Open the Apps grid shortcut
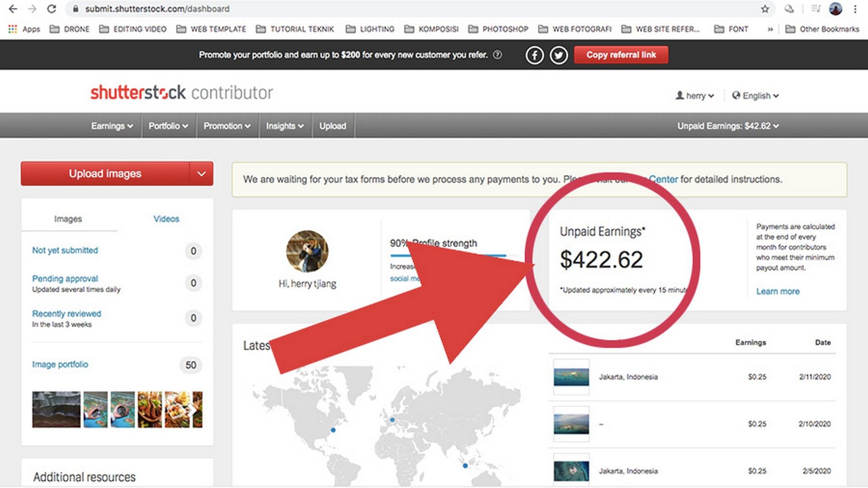The image size is (868, 488). pos(24,29)
